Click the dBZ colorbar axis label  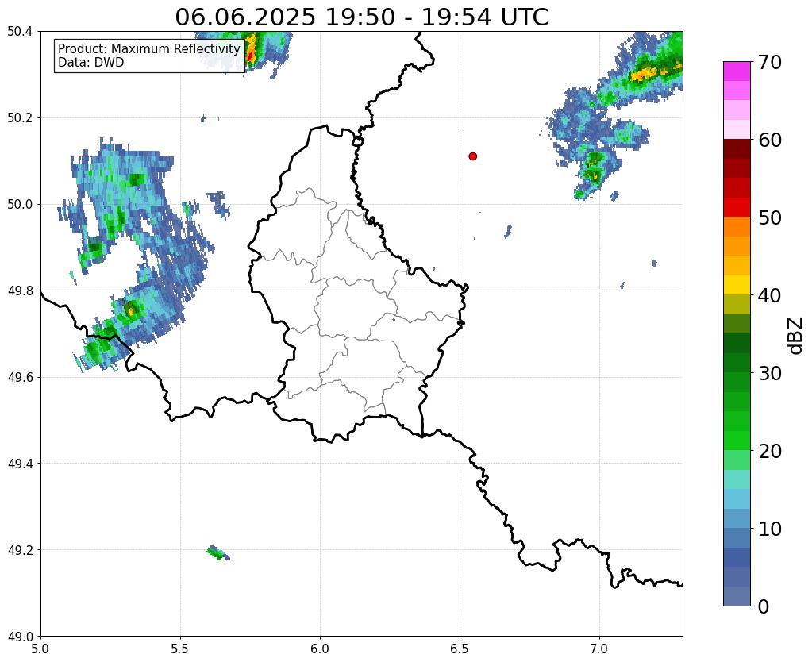pos(796,336)
